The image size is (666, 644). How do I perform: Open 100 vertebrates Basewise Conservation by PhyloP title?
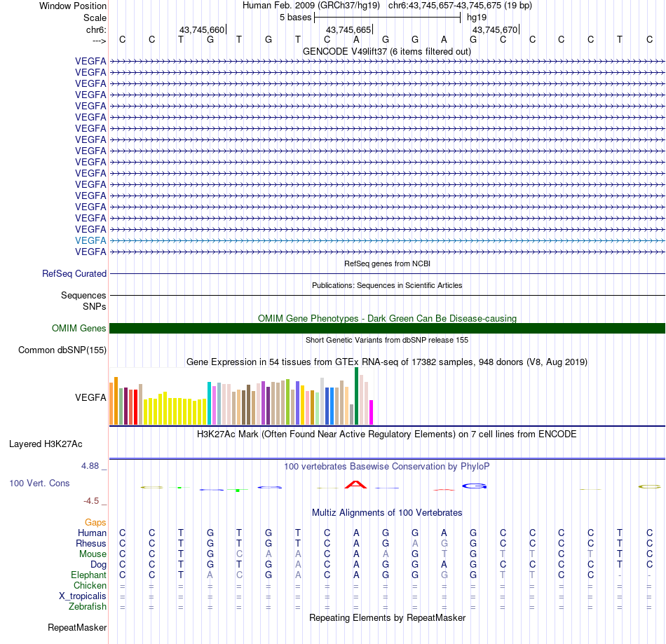[x=386, y=467]
